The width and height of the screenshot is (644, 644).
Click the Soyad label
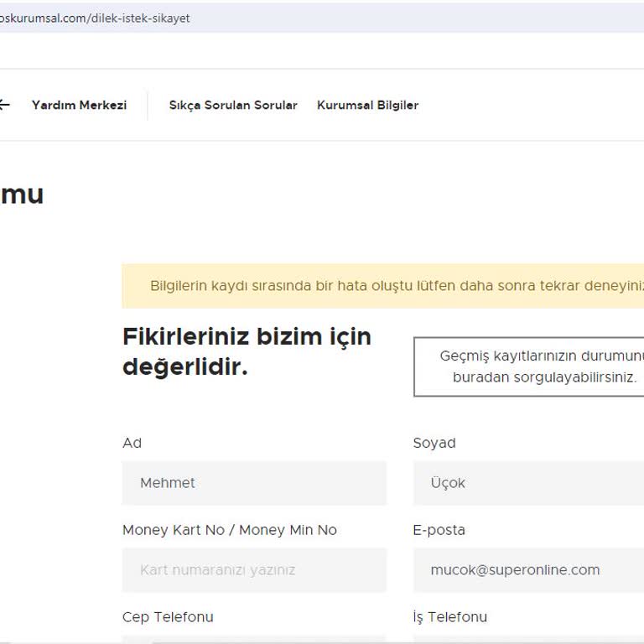[x=434, y=443]
